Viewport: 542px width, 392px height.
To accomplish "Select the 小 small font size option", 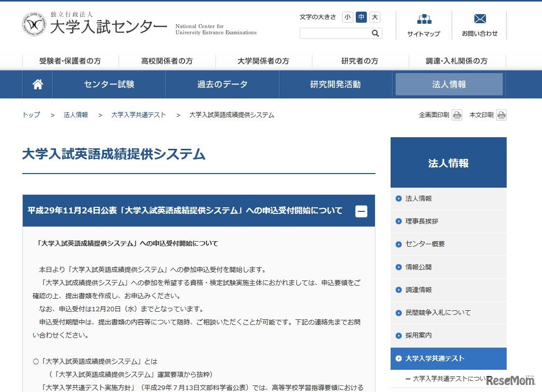I will (347, 17).
